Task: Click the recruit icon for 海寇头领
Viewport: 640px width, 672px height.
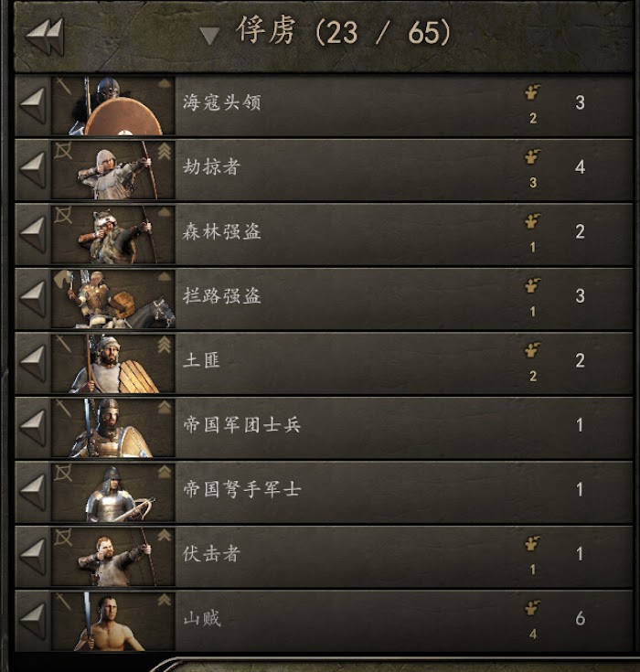Action: [532, 93]
